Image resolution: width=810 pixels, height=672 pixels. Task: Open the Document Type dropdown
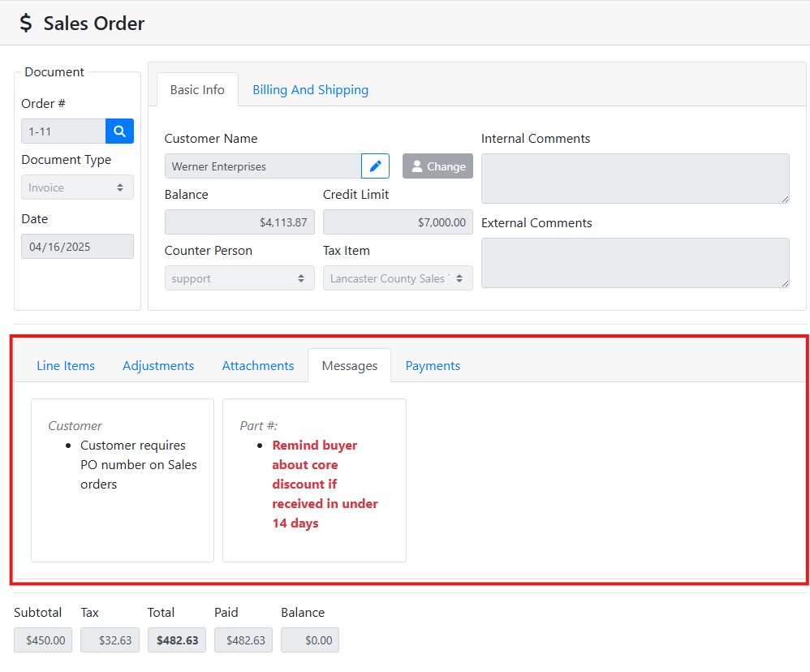(x=77, y=187)
